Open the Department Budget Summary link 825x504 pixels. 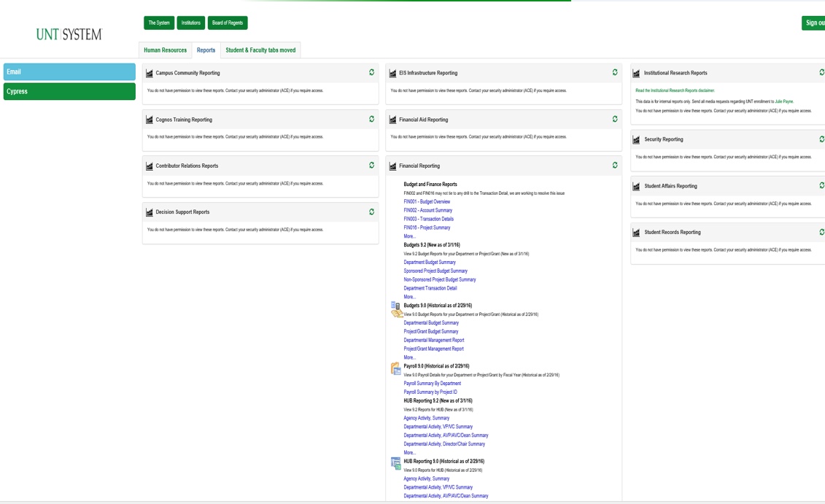[430, 262]
